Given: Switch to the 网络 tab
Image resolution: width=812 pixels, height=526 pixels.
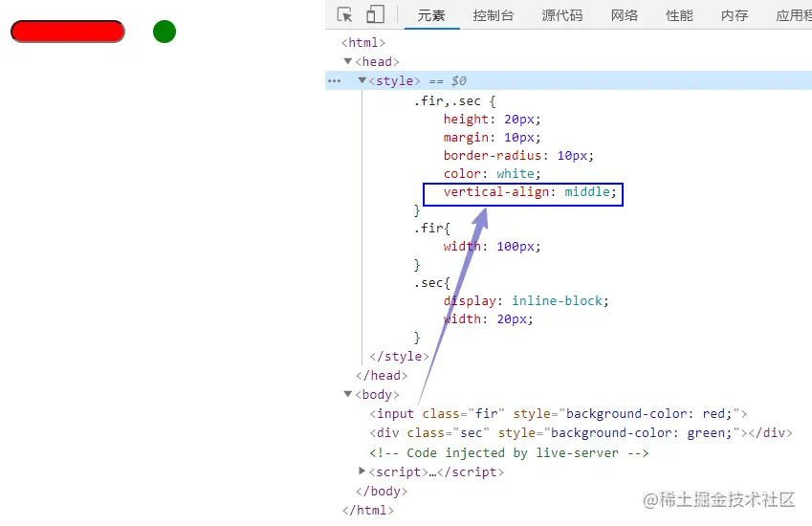Looking at the screenshot, I should click(x=624, y=15).
